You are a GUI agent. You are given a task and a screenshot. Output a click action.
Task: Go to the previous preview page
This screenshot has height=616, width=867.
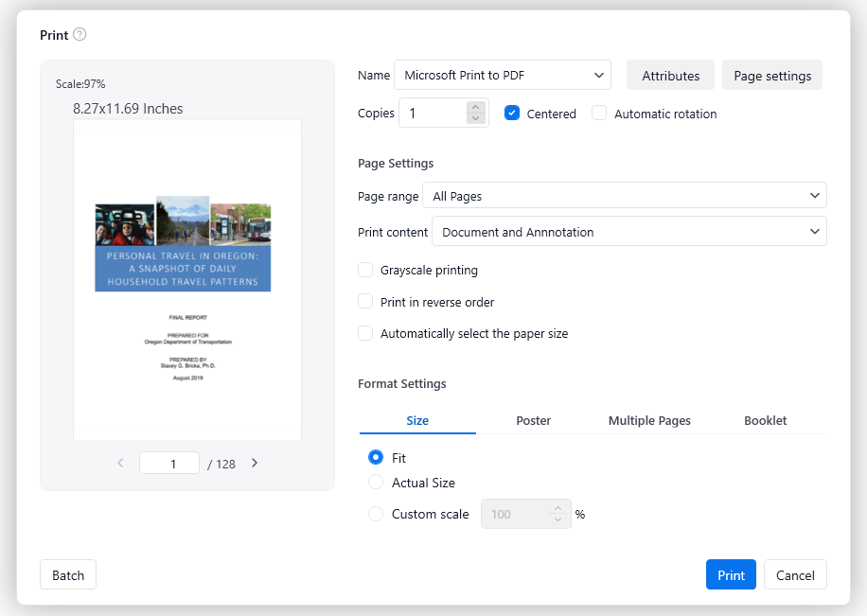click(x=120, y=464)
